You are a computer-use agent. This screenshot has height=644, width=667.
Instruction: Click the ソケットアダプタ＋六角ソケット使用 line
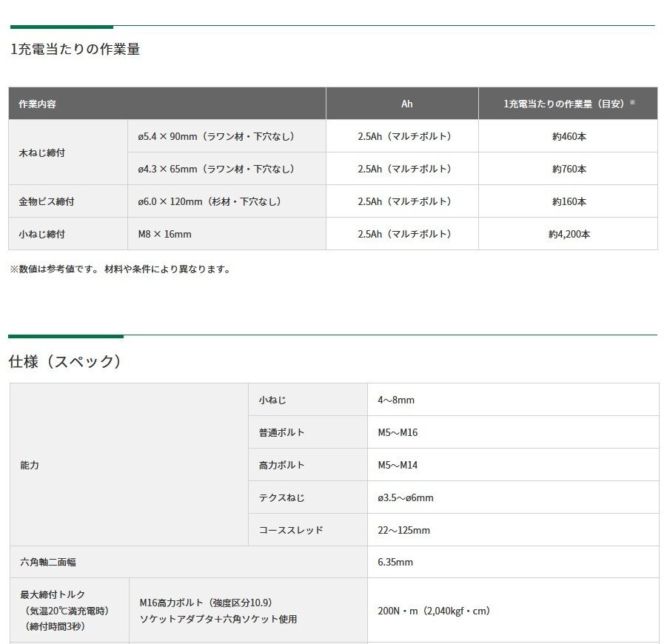[x=218, y=619]
